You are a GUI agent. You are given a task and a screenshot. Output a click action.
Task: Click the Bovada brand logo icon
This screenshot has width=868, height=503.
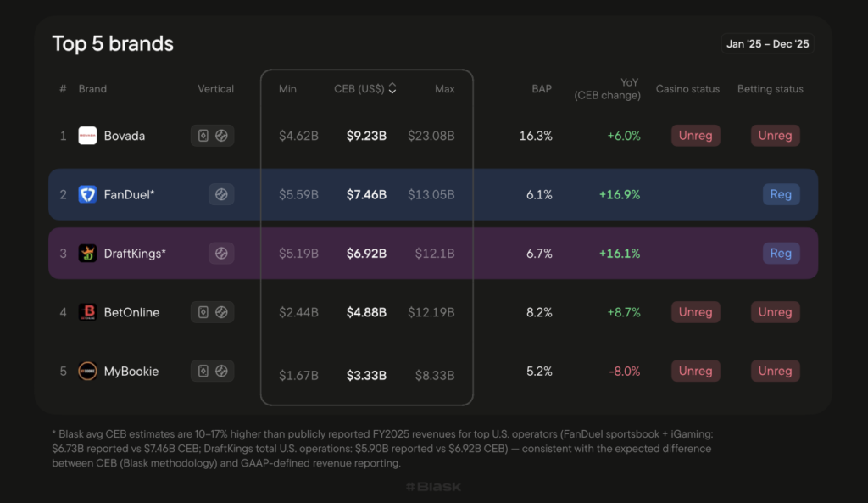pyautogui.click(x=87, y=136)
